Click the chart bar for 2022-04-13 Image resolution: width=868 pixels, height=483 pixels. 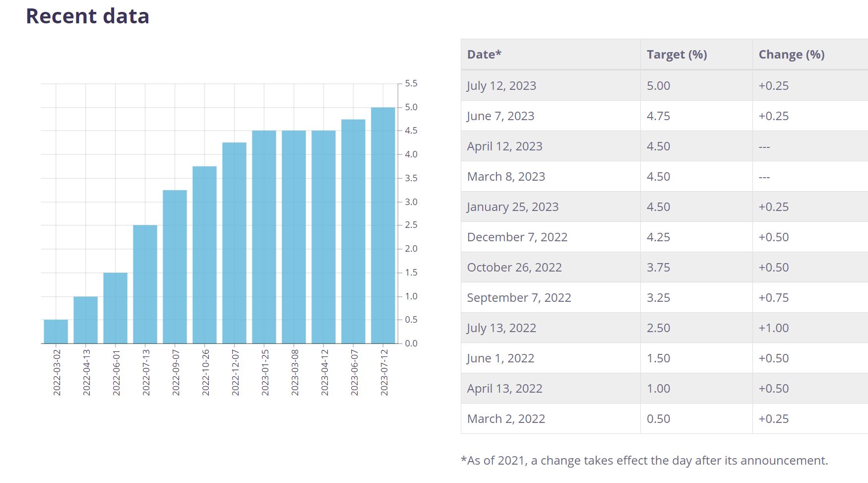pos(86,320)
